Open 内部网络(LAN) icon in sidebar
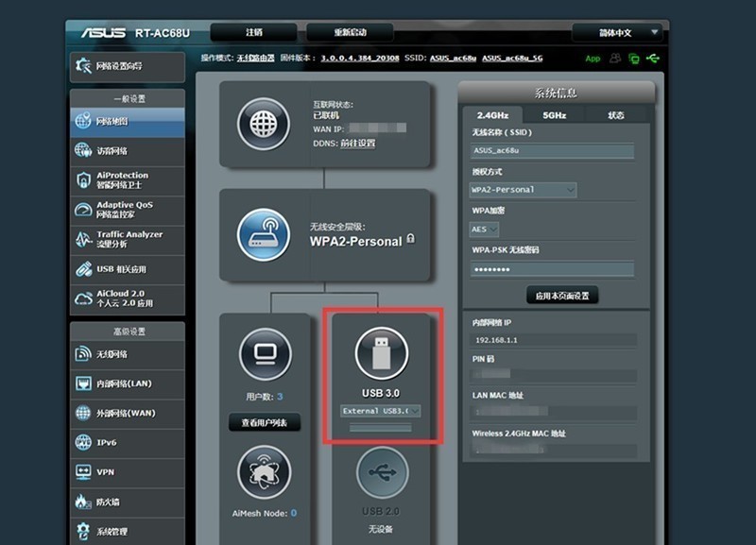The height and width of the screenshot is (545, 756). click(83, 383)
